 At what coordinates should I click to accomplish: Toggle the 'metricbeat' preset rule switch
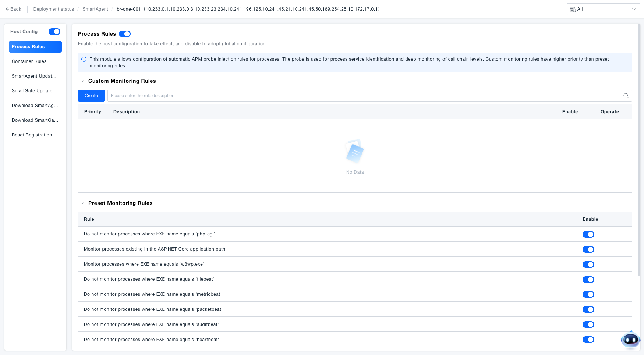coord(588,294)
